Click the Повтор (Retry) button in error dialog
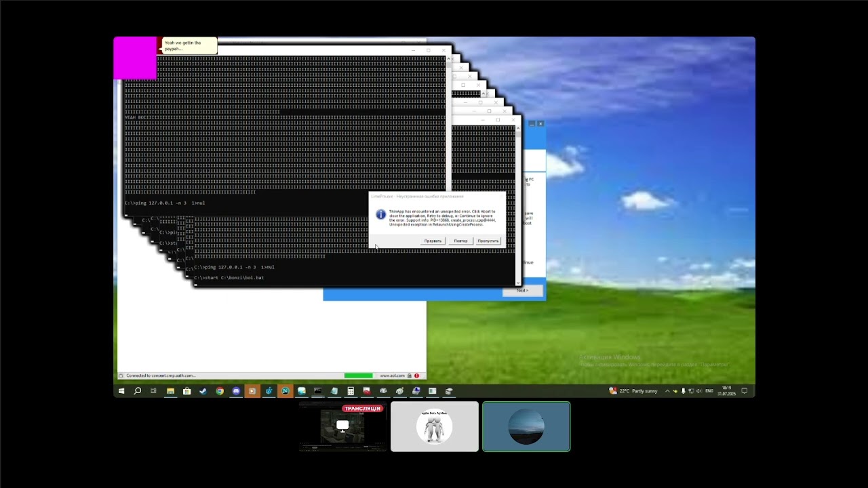868x488 pixels. point(460,241)
